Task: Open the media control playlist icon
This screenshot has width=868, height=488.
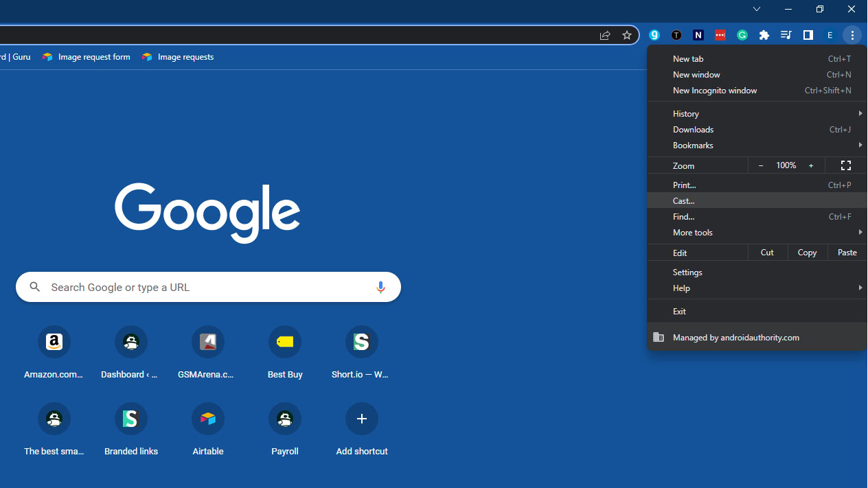Action: tap(786, 35)
